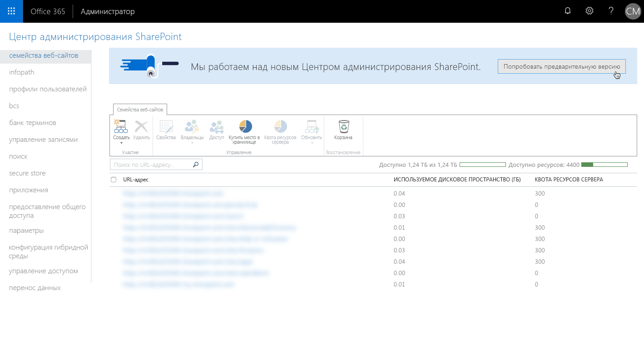The height and width of the screenshot is (341, 644).
Task: Click the Квота ресурсов сервера ribbon icon
Action: pyautogui.click(x=281, y=127)
